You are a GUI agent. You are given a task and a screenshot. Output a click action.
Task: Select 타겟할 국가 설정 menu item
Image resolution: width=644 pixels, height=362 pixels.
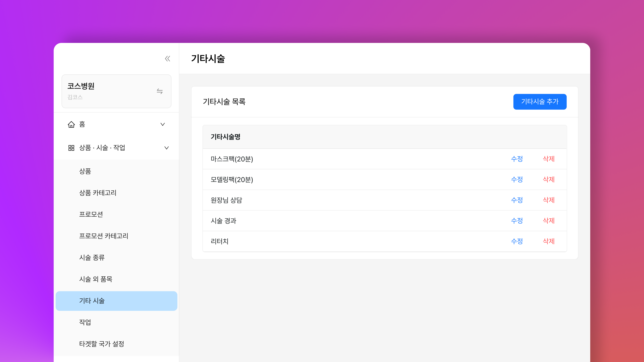(x=102, y=344)
